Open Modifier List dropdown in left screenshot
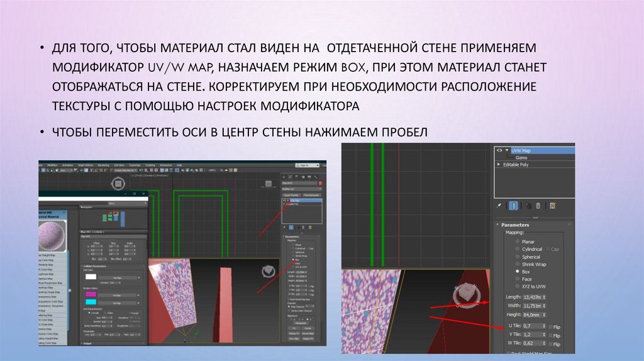Viewport: 644px width, 361px height. pos(302,189)
